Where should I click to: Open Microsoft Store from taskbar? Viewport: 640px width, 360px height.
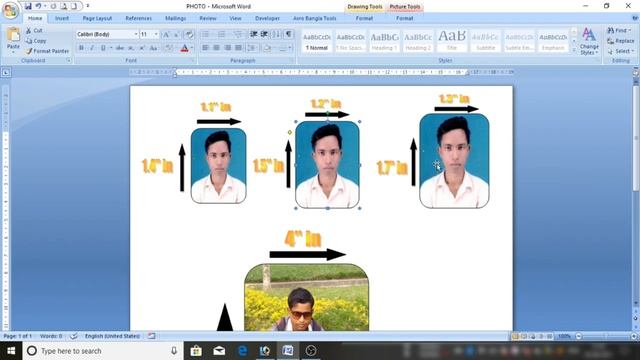[196, 351]
